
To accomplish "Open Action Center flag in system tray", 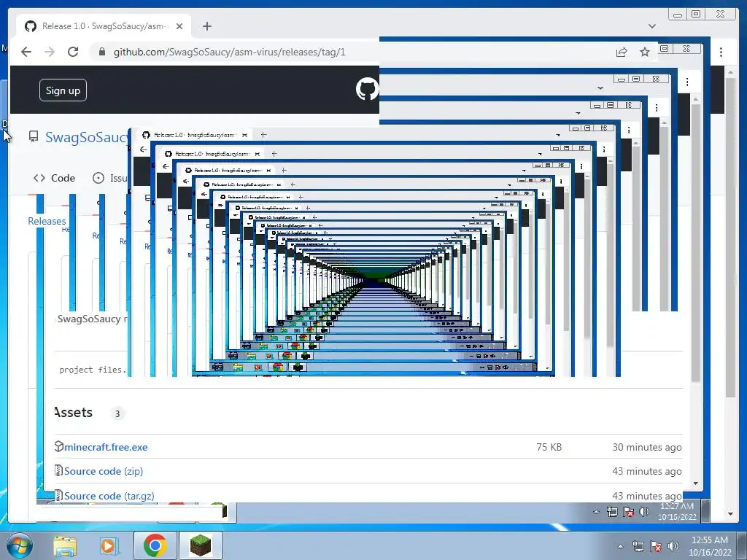I will [x=656, y=546].
